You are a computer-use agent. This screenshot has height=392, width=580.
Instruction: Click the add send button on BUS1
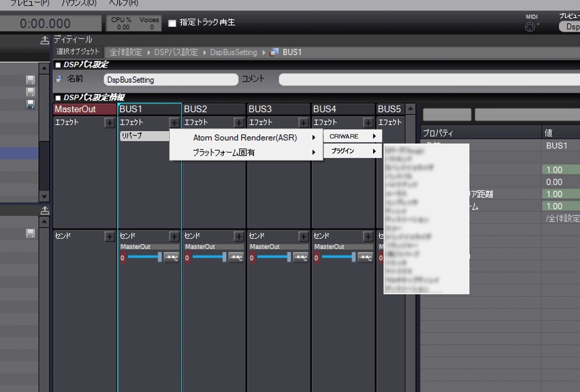(x=174, y=237)
